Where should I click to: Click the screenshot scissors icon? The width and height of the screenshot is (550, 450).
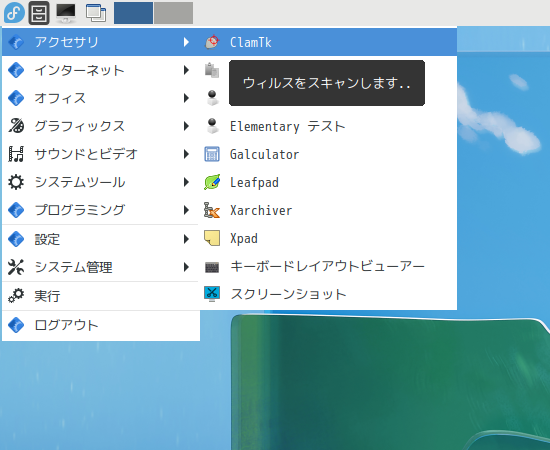(x=212, y=294)
